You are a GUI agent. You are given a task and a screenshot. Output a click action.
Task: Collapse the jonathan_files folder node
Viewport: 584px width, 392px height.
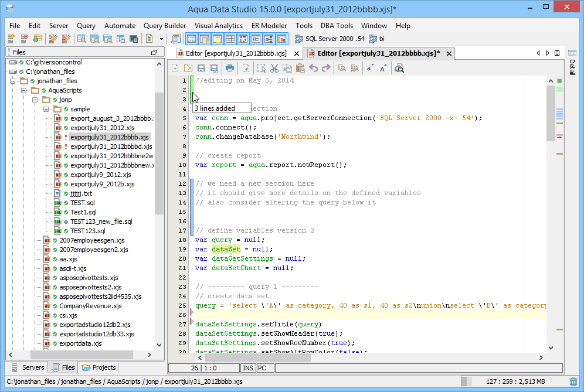point(13,81)
